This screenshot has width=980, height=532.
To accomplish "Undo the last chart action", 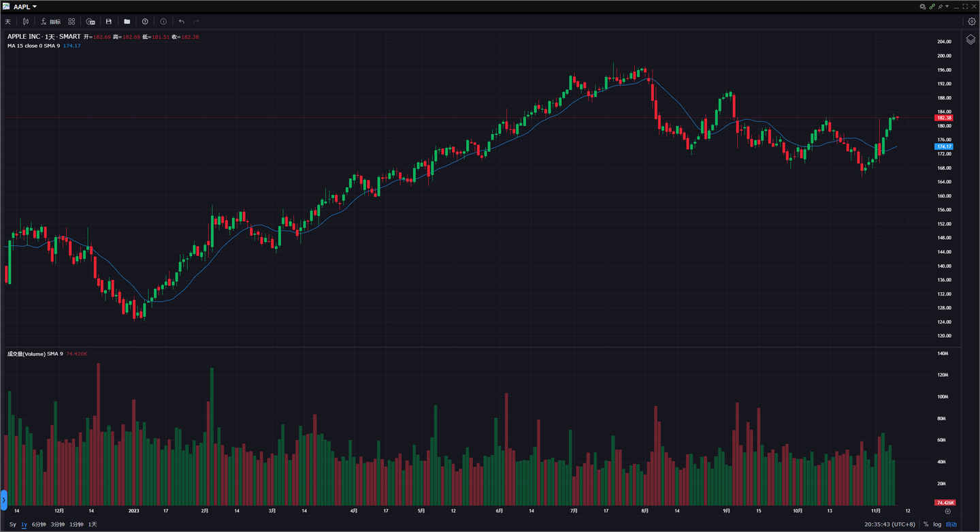I will point(180,21).
